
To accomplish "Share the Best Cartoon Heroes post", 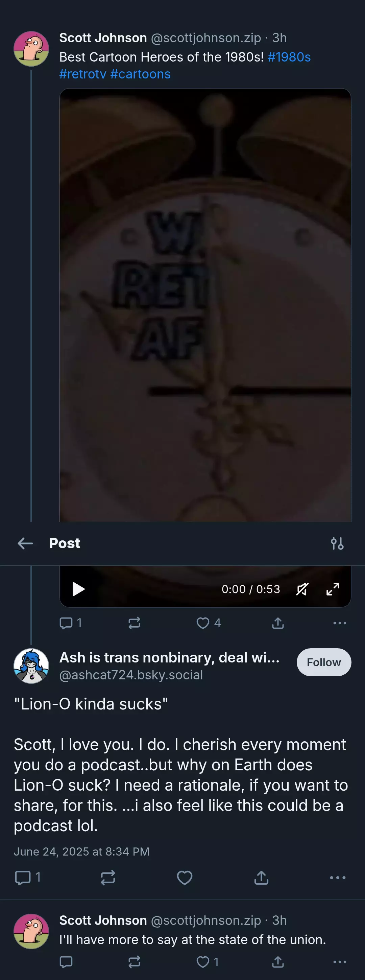I will (278, 623).
